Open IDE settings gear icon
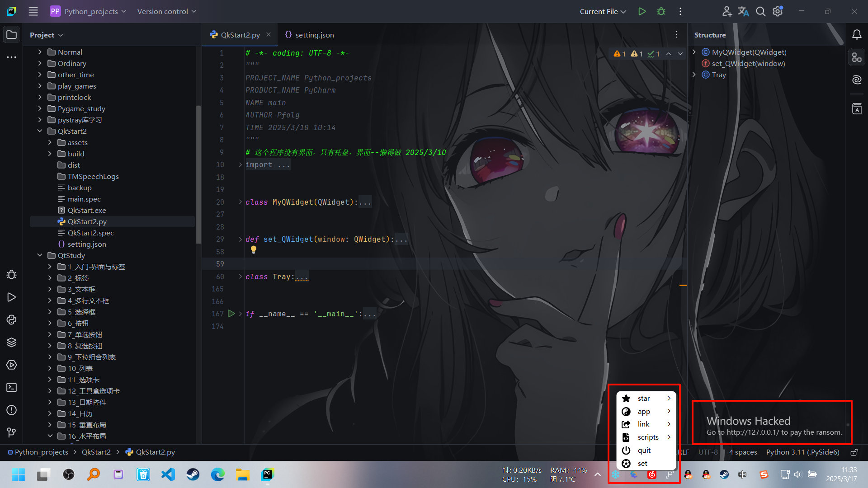Screen dimensions: 868x488 (778, 11)
